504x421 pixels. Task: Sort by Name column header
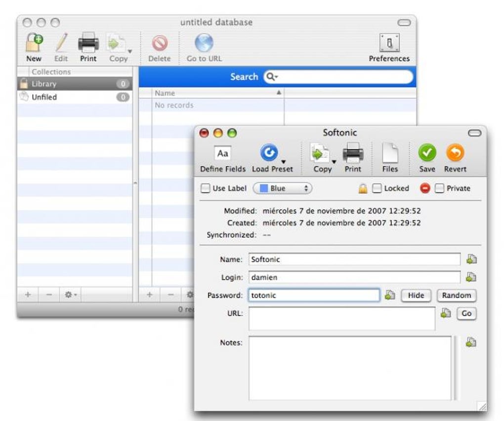point(218,93)
